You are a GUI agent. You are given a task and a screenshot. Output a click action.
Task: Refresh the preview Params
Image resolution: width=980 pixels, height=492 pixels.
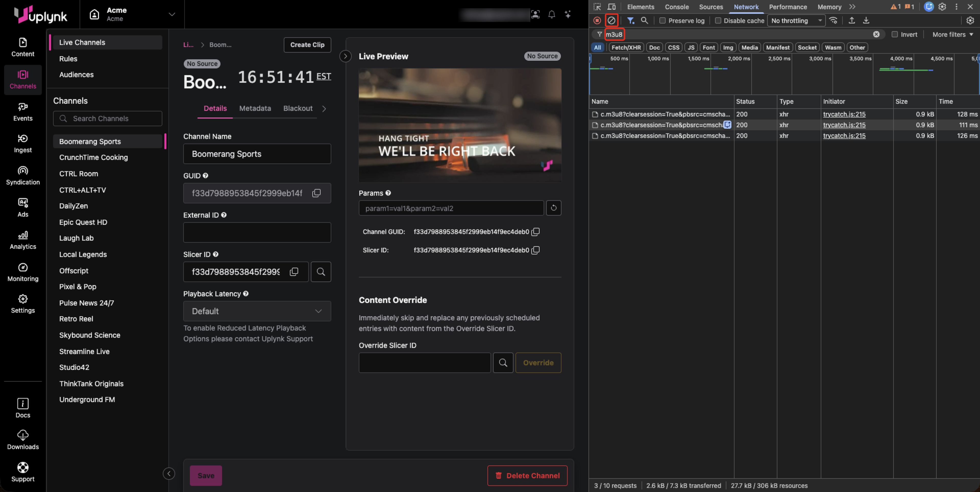tap(554, 208)
